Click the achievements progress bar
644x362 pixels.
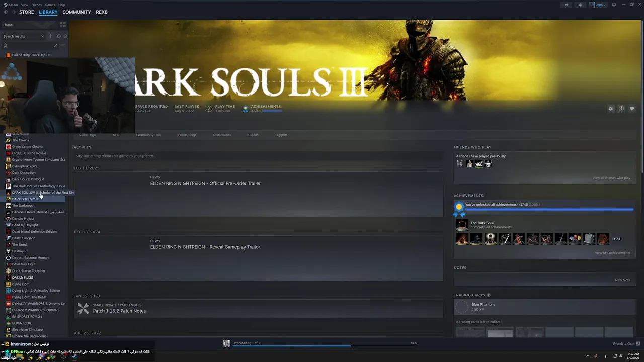click(x=549, y=209)
